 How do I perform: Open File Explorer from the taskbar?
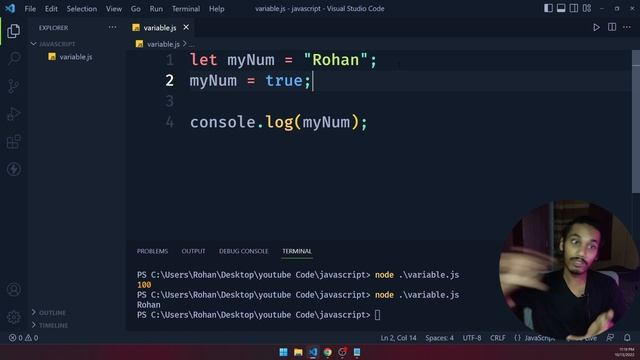point(298,352)
